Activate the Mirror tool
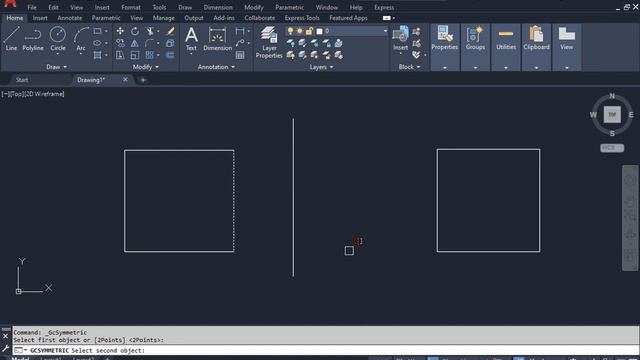 click(x=135, y=43)
